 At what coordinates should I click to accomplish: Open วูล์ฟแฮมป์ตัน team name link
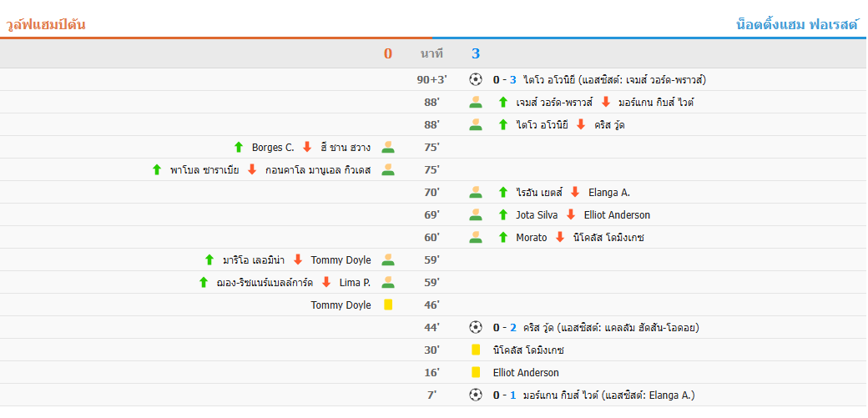point(45,24)
